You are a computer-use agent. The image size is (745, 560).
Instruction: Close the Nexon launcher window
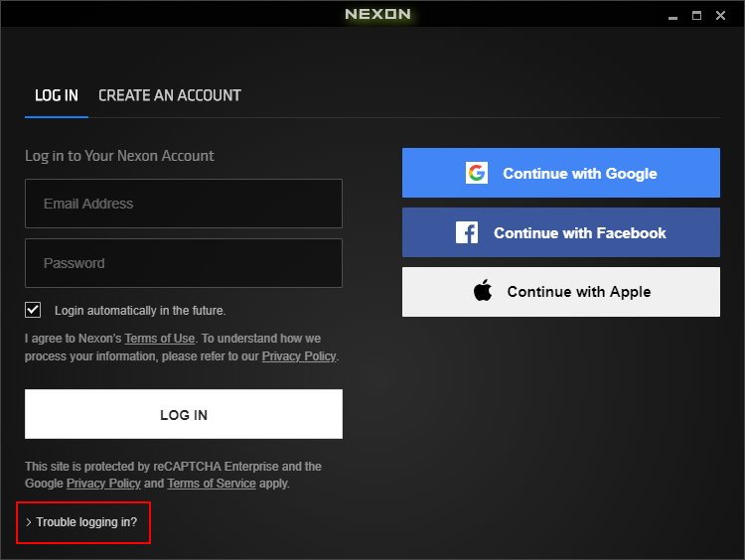click(721, 16)
